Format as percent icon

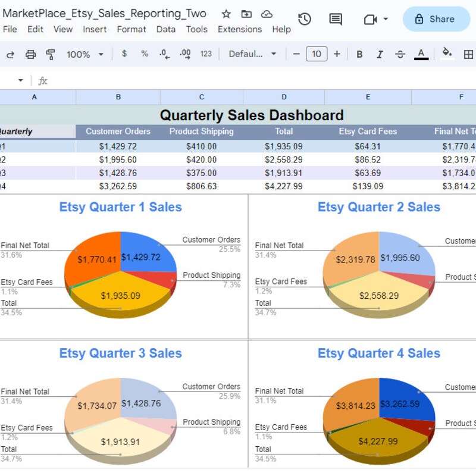pos(145,54)
